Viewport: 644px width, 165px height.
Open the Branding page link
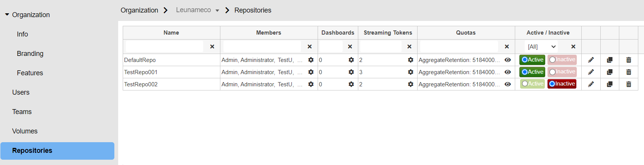[x=30, y=54]
